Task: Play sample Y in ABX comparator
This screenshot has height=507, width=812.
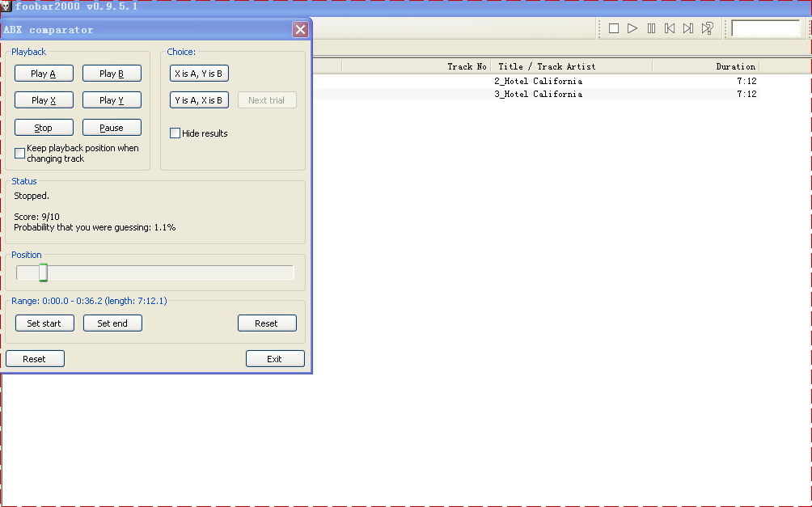Action: point(112,100)
